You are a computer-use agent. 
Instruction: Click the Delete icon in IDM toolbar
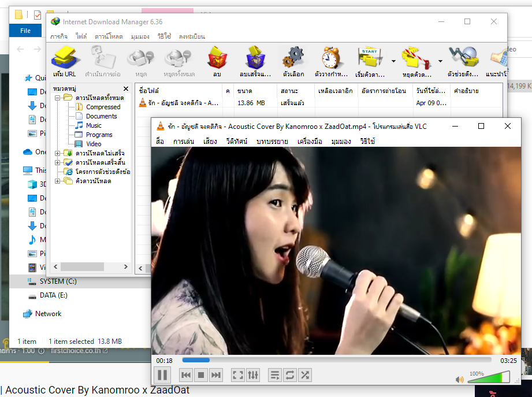coord(217,62)
